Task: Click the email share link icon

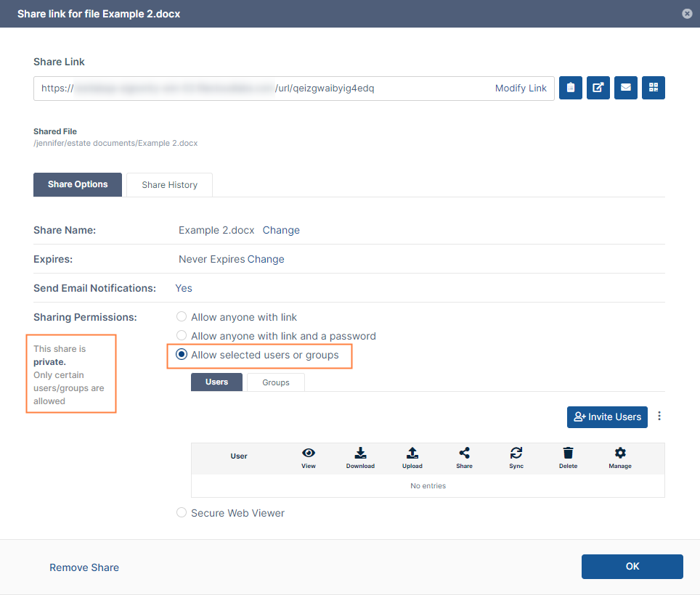Action: pyautogui.click(x=625, y=88)
